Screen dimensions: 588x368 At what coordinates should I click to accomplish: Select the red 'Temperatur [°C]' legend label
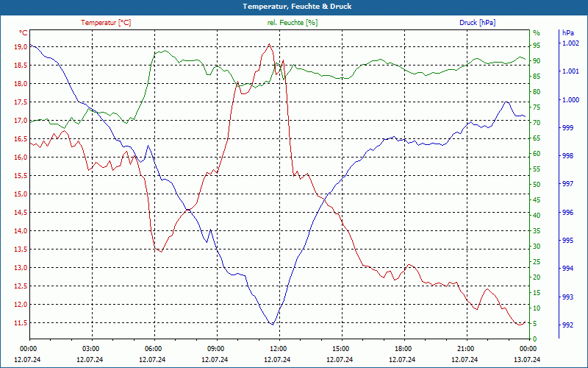[106, 23]
